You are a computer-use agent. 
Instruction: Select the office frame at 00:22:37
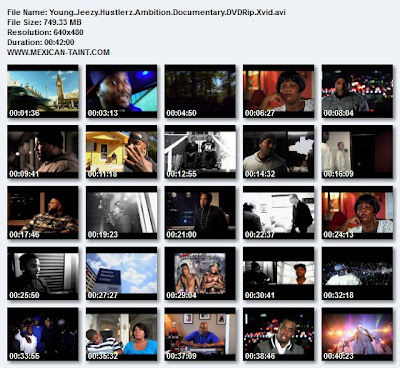(279, 213)
